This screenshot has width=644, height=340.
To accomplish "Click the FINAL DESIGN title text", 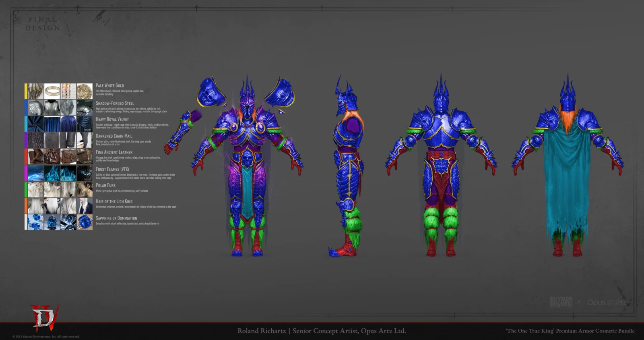I will pos(43,24).
